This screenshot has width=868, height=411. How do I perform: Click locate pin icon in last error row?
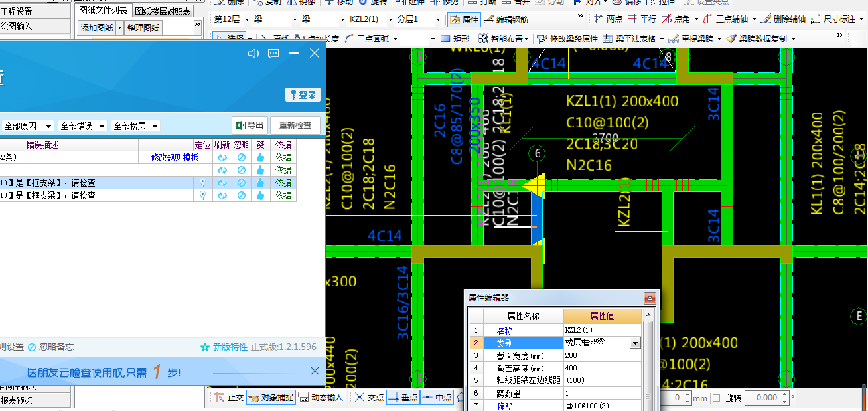coord(202,195)
